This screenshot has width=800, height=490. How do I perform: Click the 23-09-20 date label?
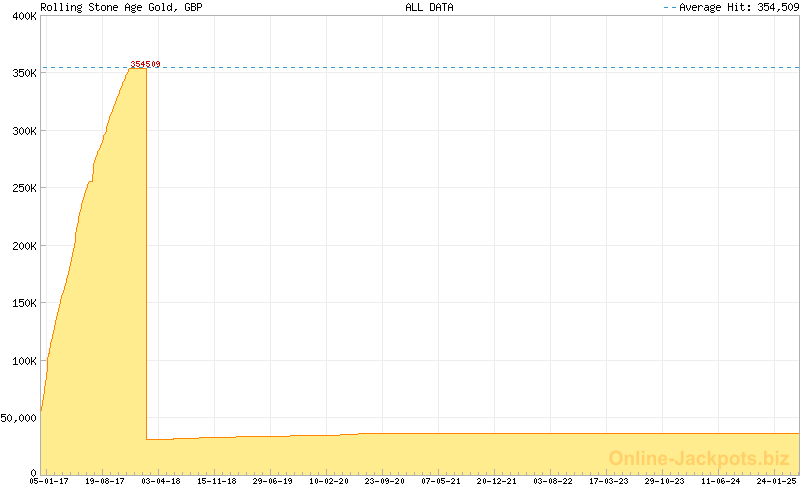pos(384,481)
